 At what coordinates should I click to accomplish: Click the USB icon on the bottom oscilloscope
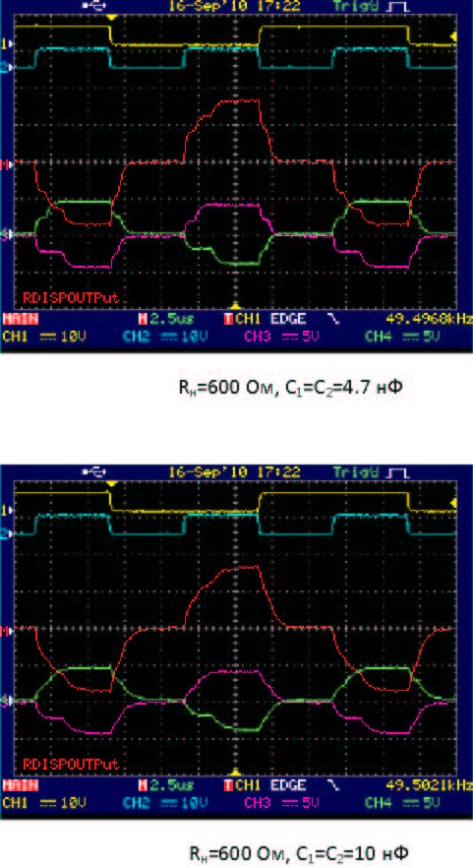93,472
